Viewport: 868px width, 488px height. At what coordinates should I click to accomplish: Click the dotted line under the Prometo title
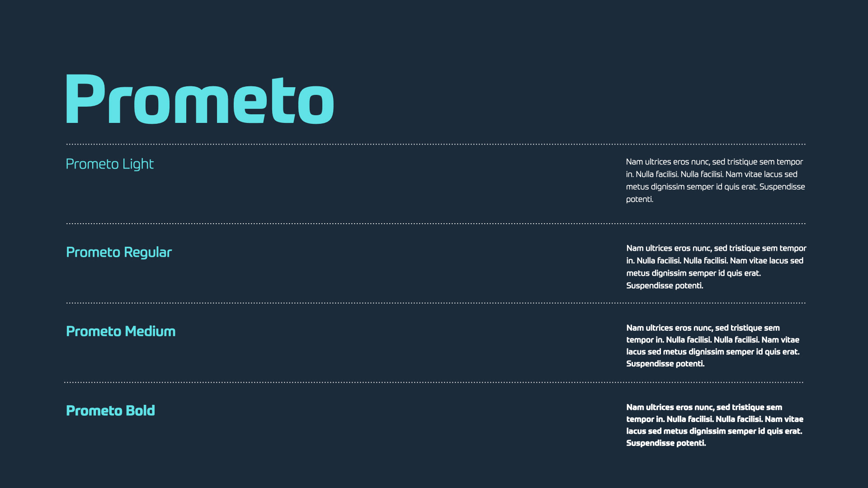tap(436, 144)
